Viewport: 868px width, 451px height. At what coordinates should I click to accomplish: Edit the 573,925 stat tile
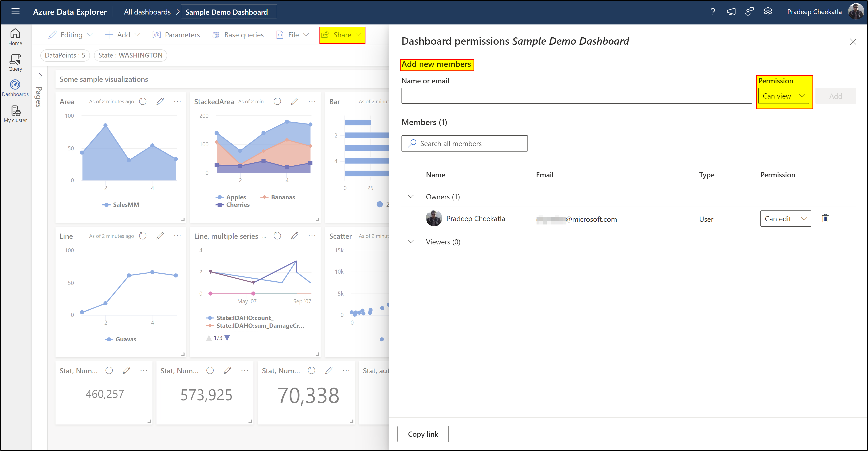227,371
